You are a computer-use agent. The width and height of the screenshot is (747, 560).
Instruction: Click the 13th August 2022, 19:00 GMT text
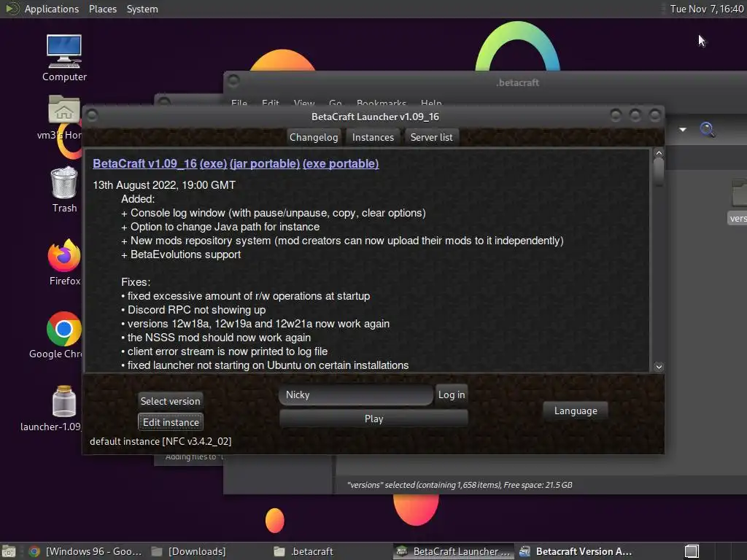(164, 185)
